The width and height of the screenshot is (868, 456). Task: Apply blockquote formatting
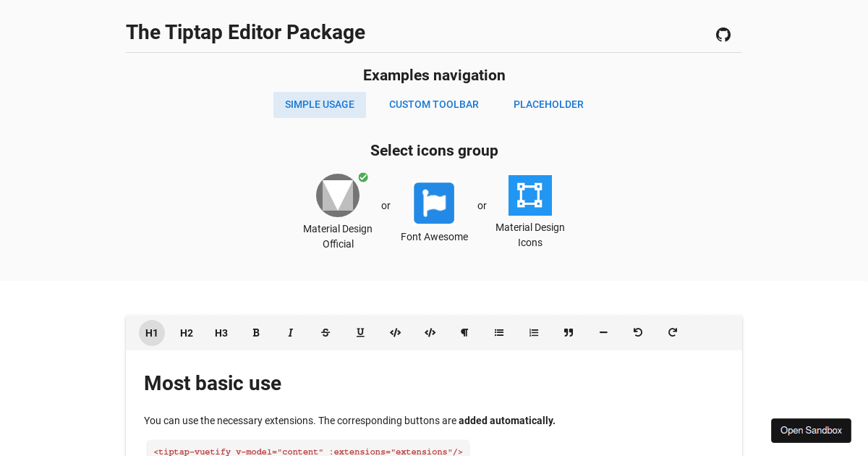click(x=569, y=332)
